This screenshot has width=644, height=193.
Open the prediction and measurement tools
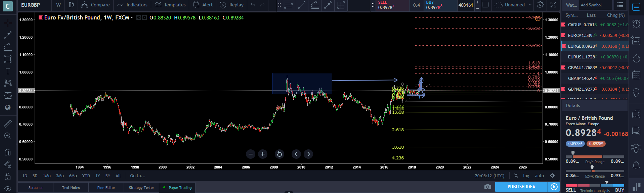[x=8, y=95]
